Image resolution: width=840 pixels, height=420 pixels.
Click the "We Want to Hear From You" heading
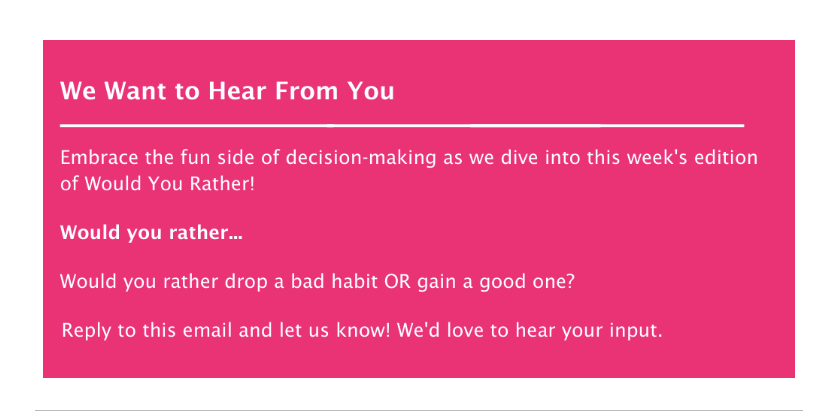tap(227, 91)
